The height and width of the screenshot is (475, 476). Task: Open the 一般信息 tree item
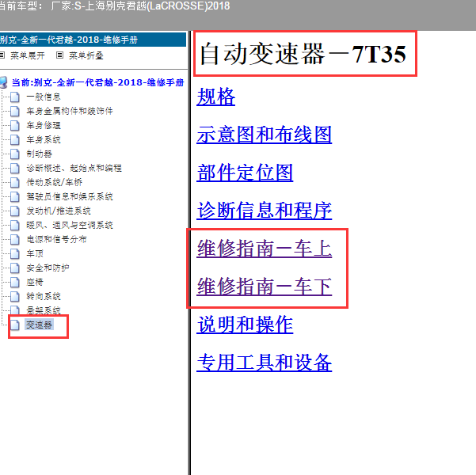(44, 97)
